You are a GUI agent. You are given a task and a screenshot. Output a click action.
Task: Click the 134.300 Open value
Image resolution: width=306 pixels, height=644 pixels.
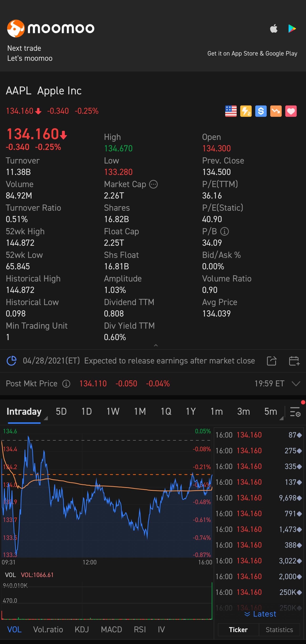[x=216, y=148]
